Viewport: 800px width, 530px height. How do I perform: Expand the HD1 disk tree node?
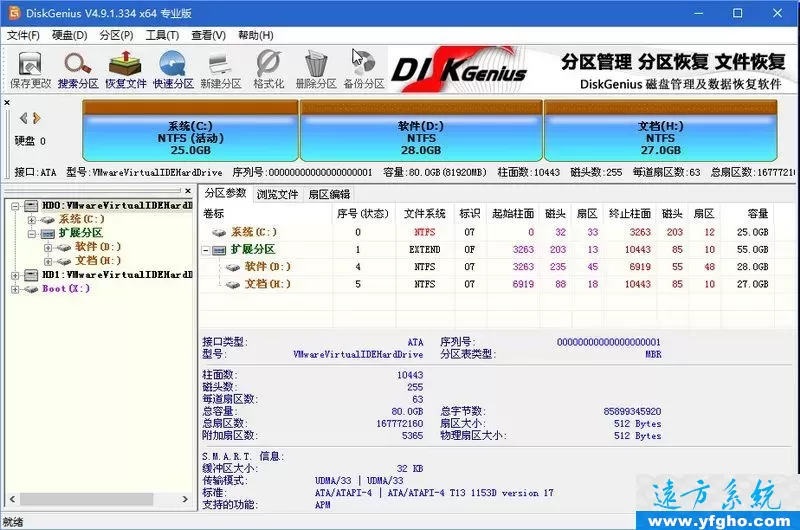[x=15, y=275]
